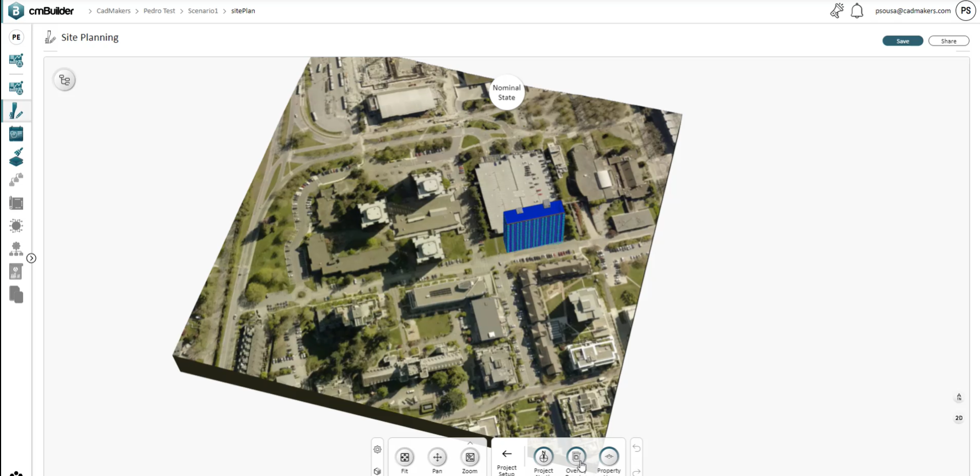Open the scene tree panel button
The height and width of the screenshot is (476, 980).
click(65, 80)
